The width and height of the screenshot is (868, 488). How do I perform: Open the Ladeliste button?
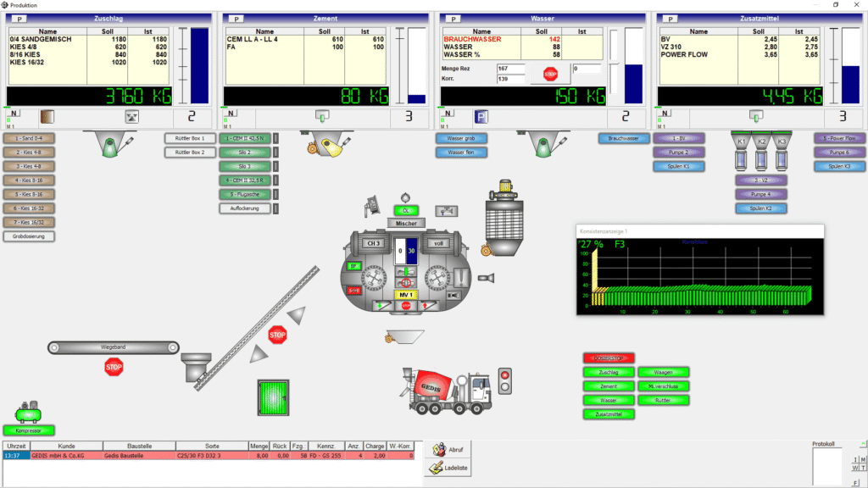[448, 467]
